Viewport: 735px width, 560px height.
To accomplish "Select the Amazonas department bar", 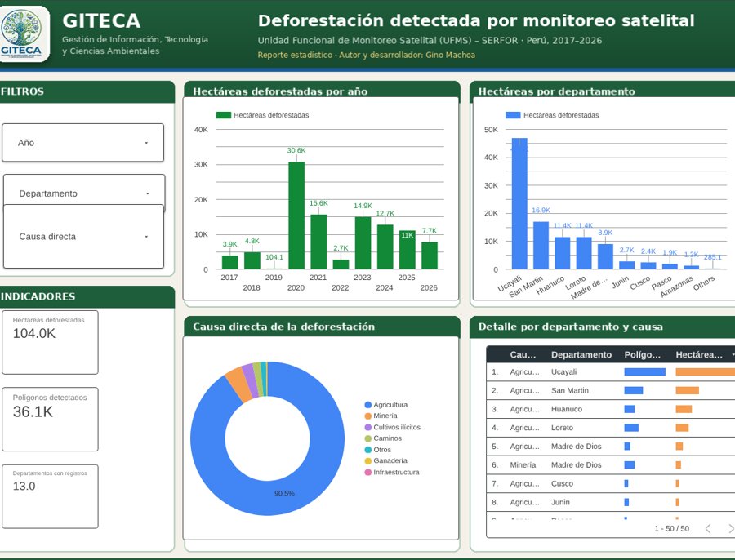I will (692, 268).
